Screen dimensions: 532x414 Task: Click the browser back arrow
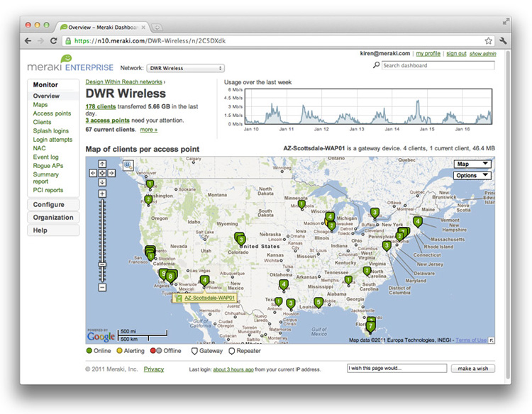point(28,41)
